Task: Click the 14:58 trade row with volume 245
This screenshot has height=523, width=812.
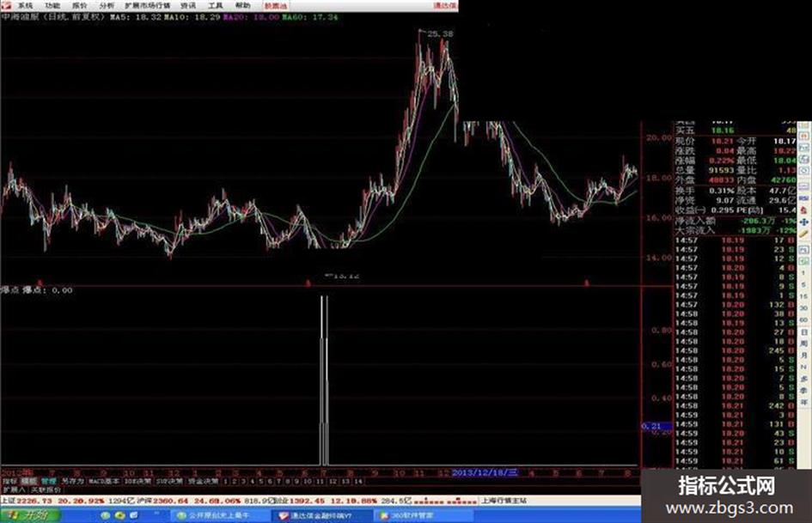Action: [736, 350]
